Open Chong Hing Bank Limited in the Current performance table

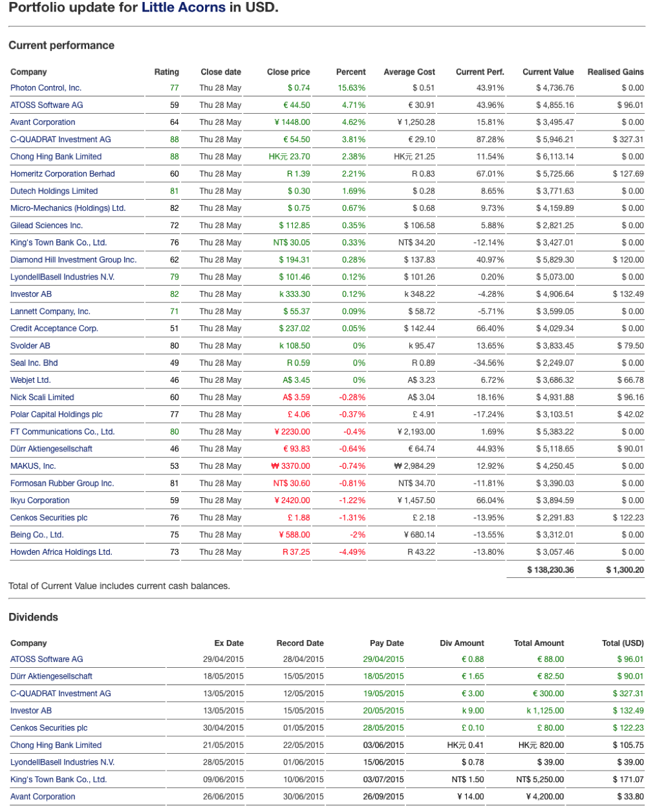[x=56, y=156]
